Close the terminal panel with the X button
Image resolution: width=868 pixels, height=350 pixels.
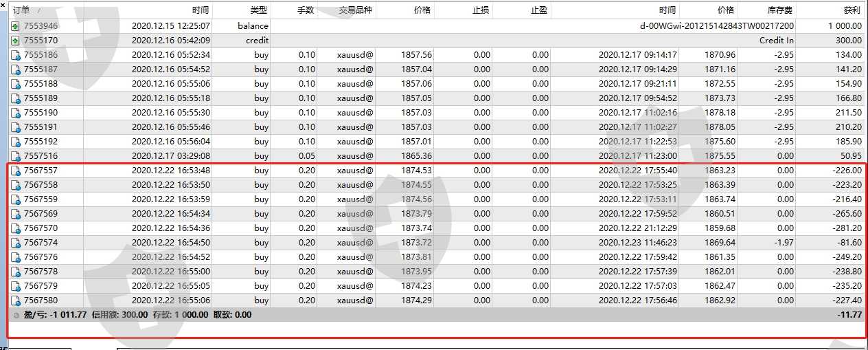coord(3,5)
